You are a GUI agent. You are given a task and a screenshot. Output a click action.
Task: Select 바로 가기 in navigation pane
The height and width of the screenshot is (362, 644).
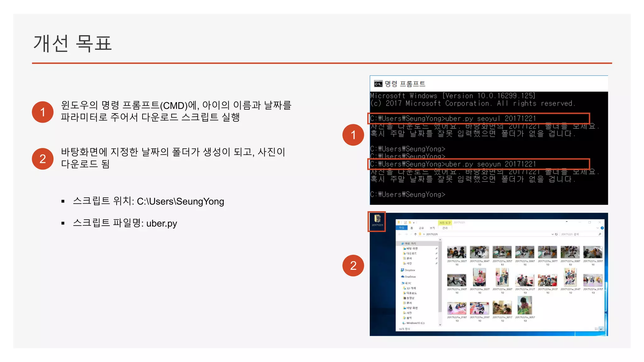[x=410, y=244]
